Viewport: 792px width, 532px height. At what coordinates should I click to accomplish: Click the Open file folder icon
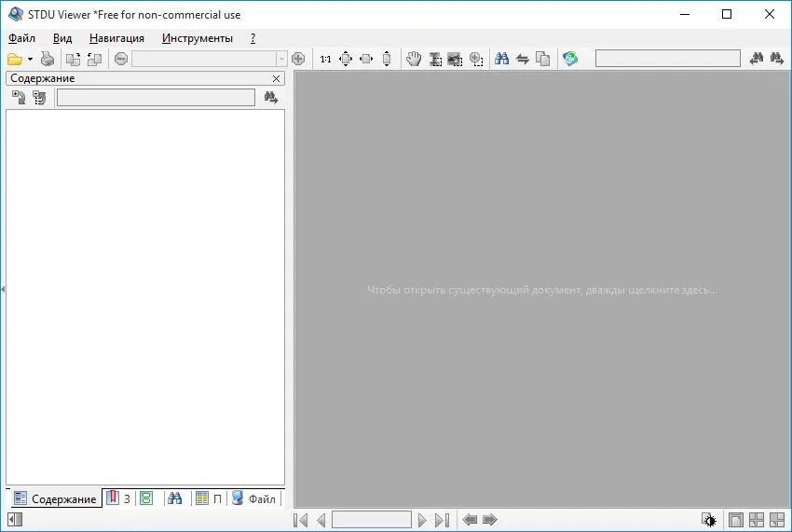(x=15, y=59)
